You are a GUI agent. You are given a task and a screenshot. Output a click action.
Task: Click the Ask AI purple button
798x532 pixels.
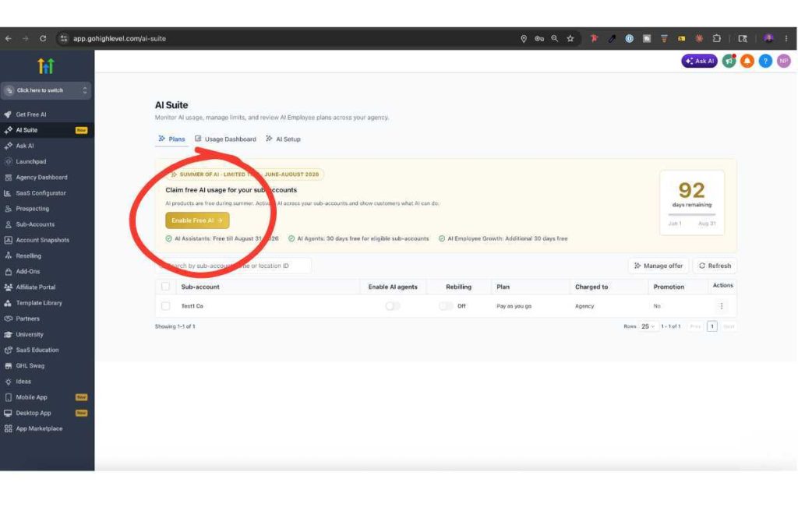(699, 61)
